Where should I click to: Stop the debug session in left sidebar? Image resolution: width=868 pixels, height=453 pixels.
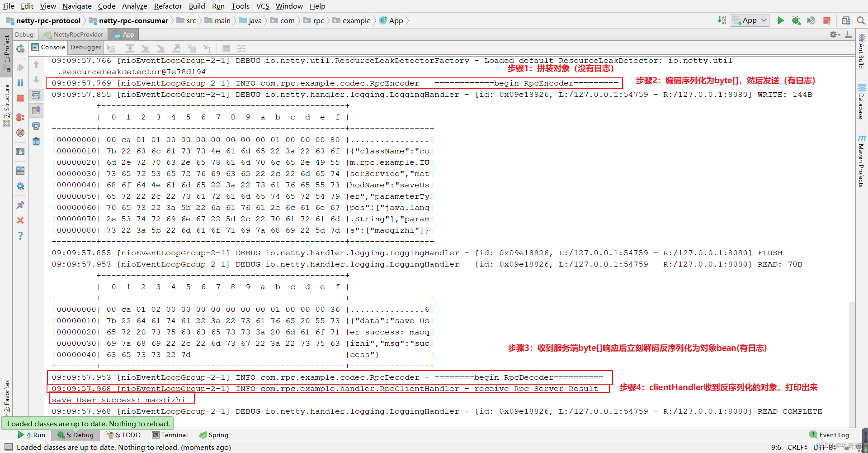click(x=20, y=98)
